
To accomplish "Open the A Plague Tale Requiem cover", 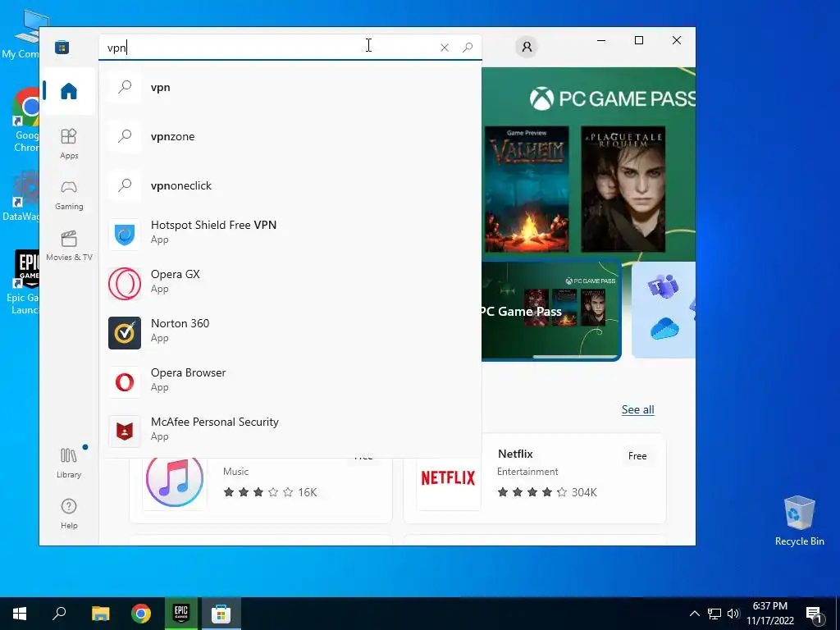I will [623, 189].
